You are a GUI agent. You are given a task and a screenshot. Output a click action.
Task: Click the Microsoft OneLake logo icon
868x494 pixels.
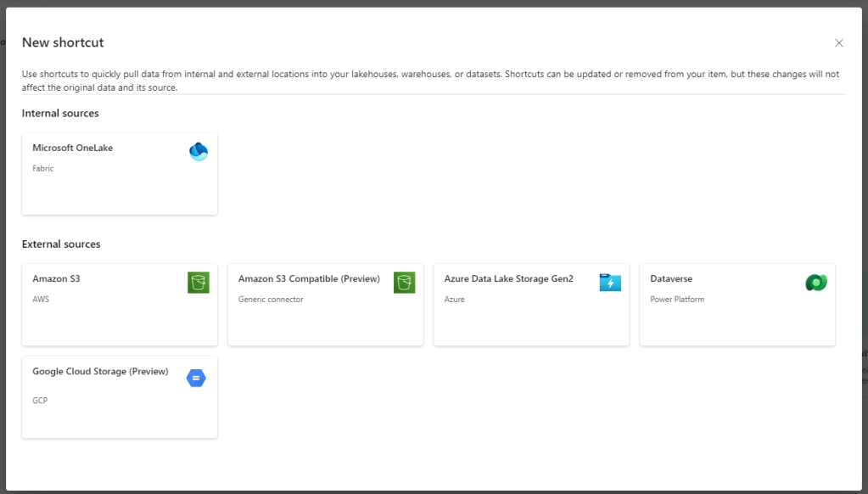click(199, 152)
